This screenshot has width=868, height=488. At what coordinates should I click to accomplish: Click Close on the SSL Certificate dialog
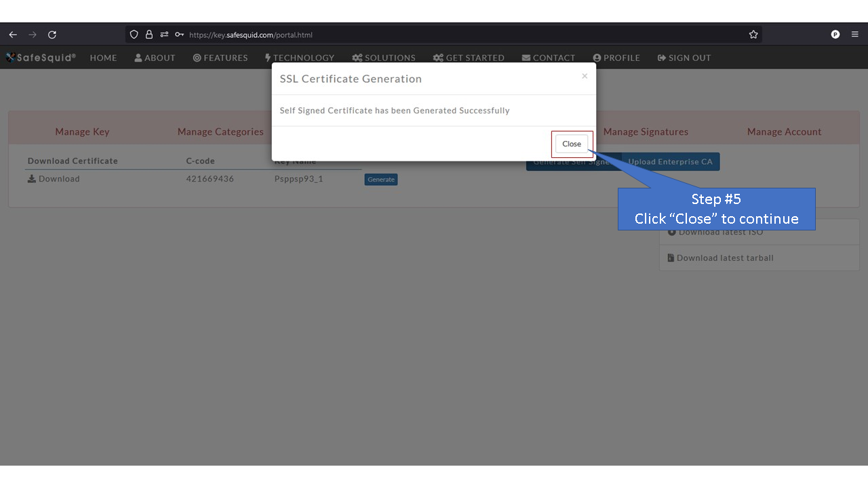(571, 144)
